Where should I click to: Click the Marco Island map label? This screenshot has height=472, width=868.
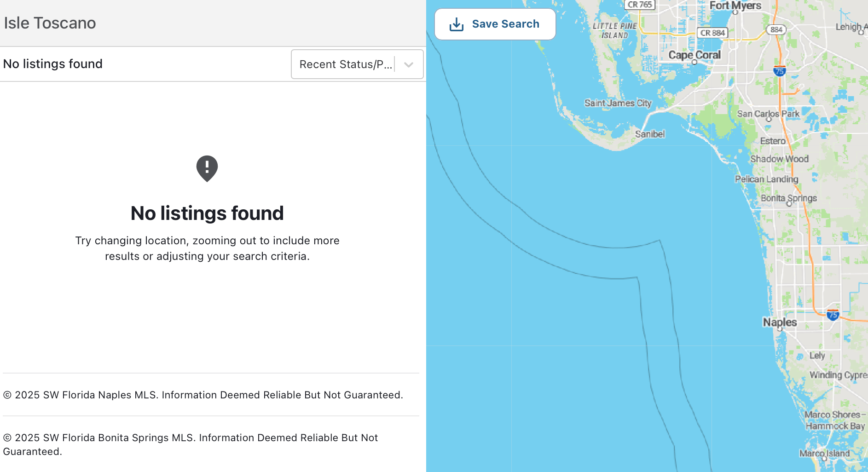[x=824, y=453]
